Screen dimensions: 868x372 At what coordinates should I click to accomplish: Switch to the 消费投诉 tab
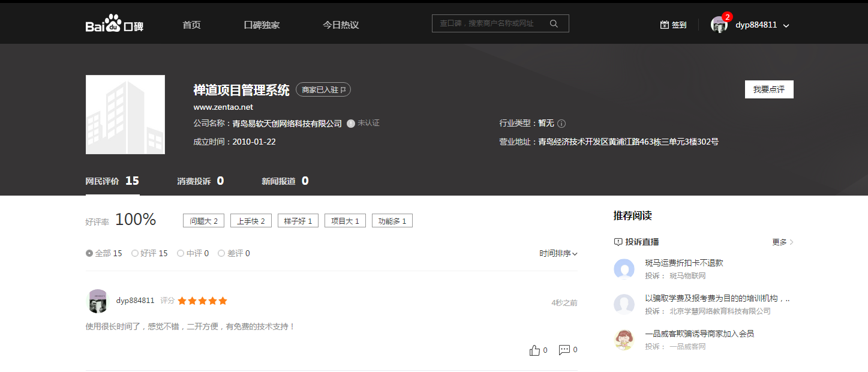click(201, 181)
